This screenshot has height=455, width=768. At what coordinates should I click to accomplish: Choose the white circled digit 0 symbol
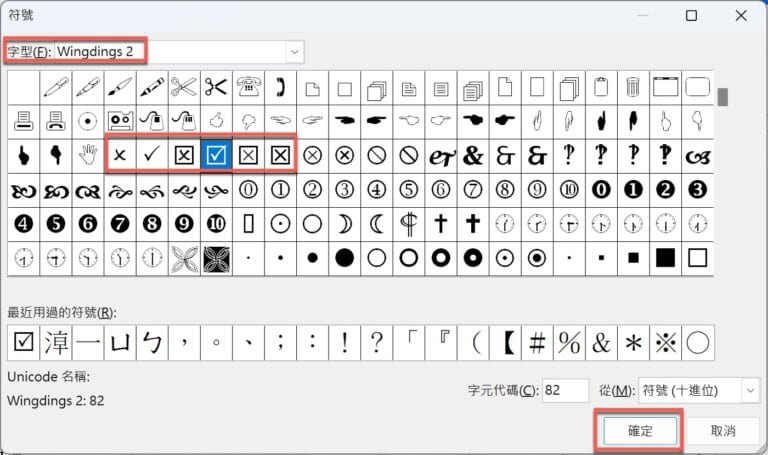tap(248, 189)
